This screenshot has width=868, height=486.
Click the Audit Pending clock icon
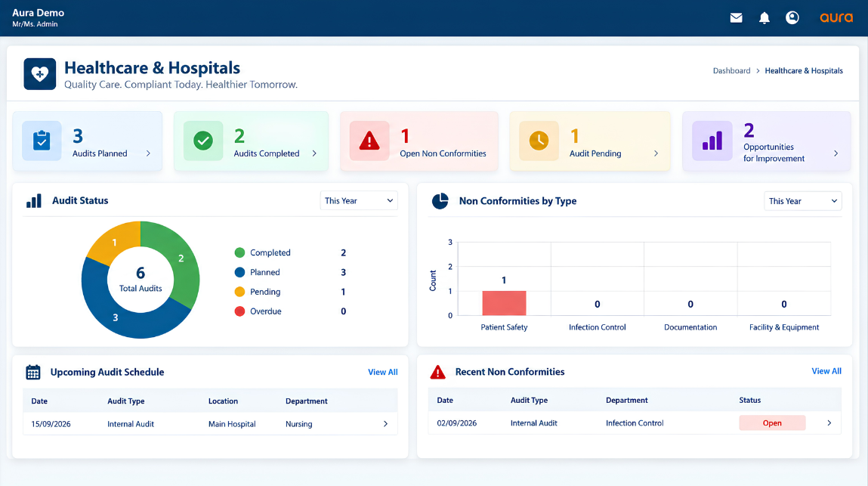point(539,141)
